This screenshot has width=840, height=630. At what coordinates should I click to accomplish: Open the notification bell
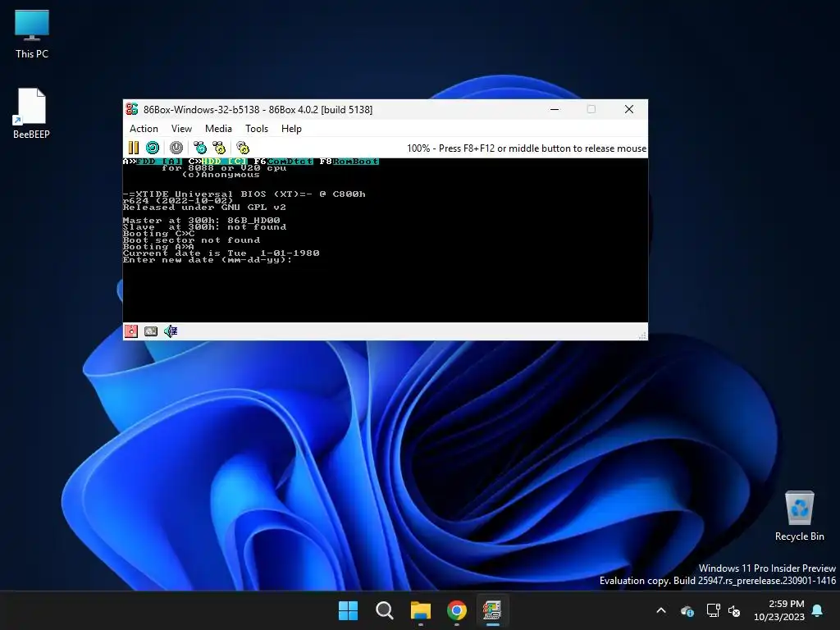click(818, 610)
